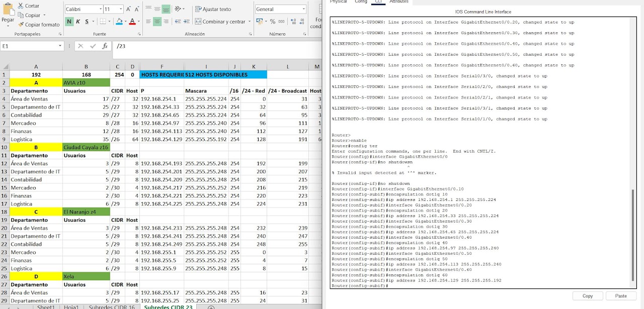Open borders dropdown arrow
This screenshot has height=309, width=644.
(109, 22)
